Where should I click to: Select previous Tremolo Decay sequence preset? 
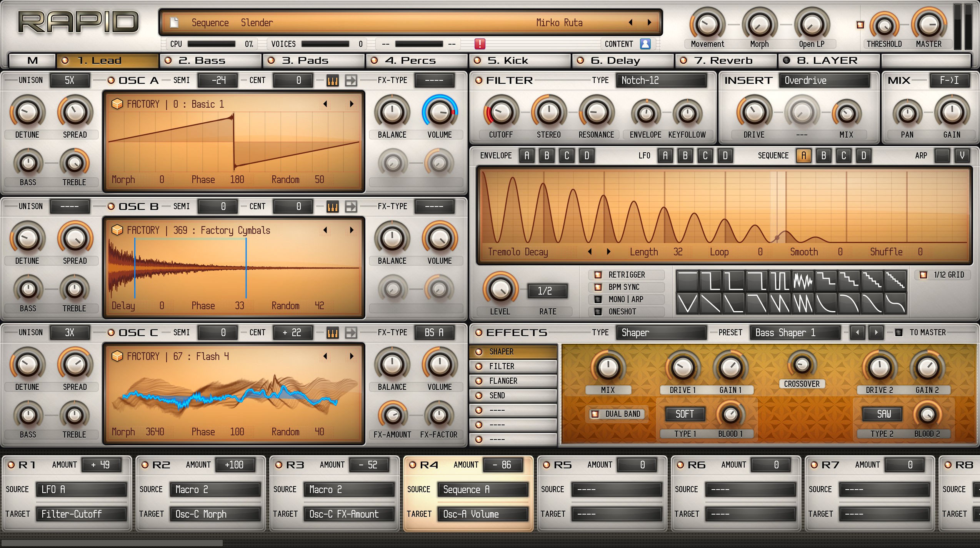pos(590,252)
